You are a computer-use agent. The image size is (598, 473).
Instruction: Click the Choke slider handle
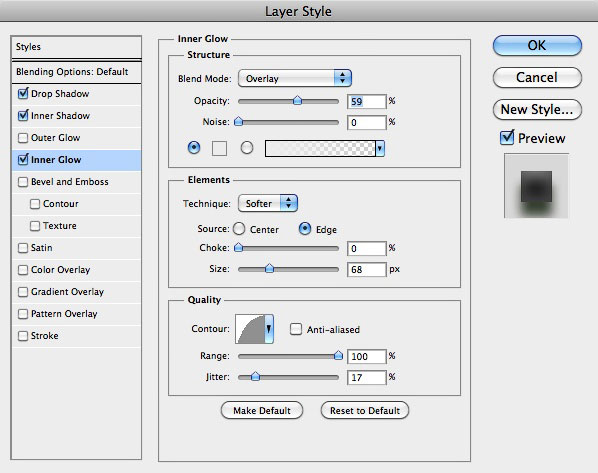[238, 248]
